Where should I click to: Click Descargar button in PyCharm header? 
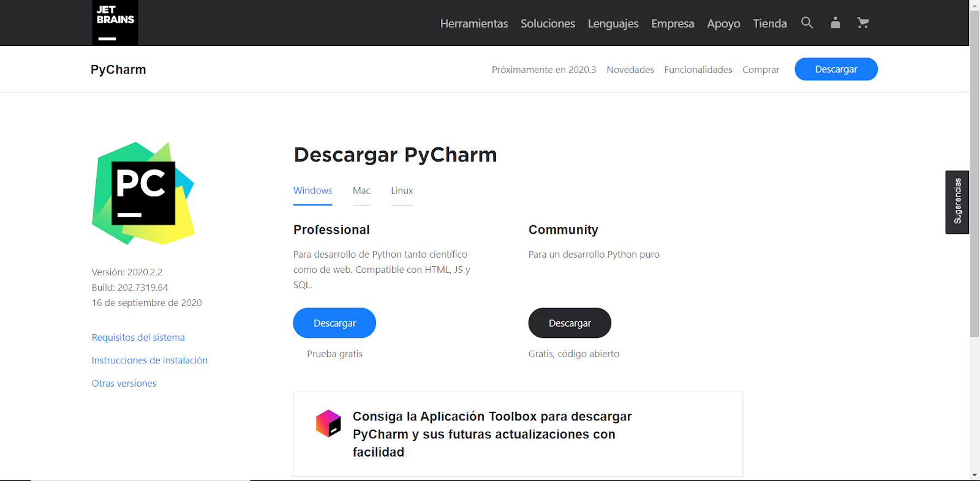point(836,69)
